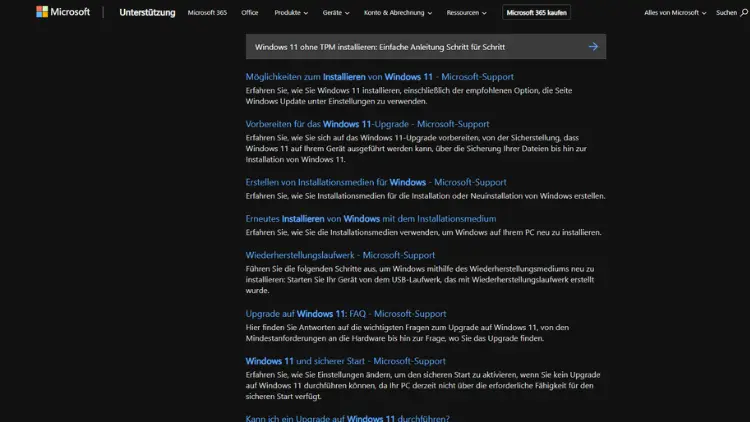Image resolution: width=750 pixels, height=422 pixels.
Task: Open Vorbereiten für das Windows 11-Upgrade link
Action: (x=367, y=124)
